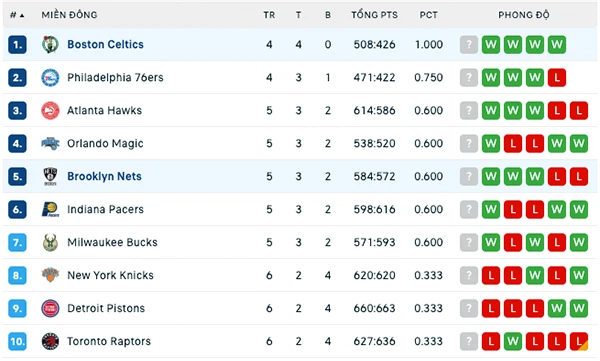Click the TR column header
The width and height of the screenshot is (600, 361).
point(269,15)
